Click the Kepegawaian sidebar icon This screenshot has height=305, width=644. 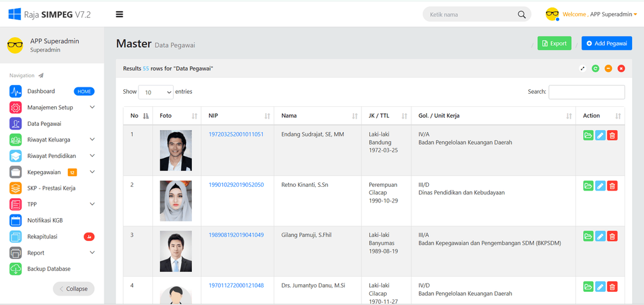[x=16, y=172]
